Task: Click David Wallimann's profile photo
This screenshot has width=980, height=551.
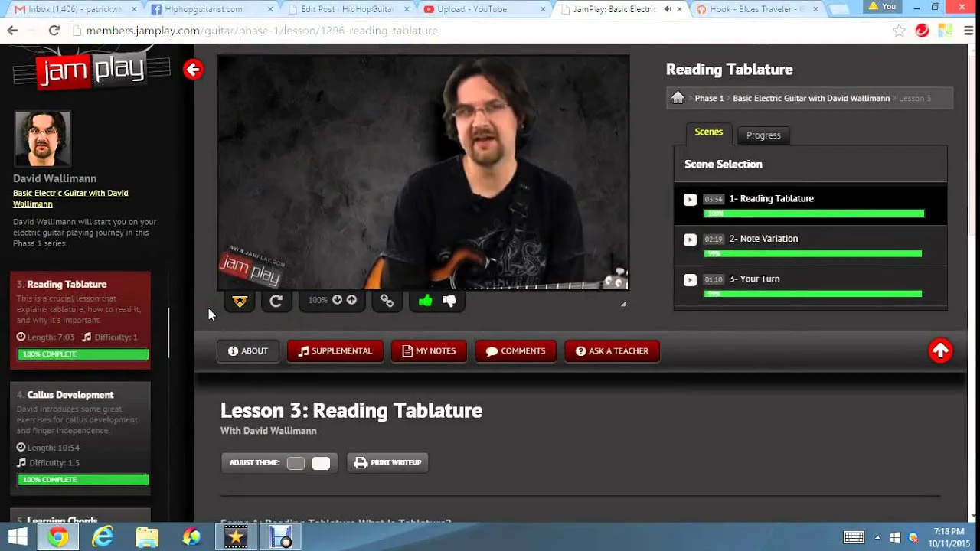Action: pos(42,139)
